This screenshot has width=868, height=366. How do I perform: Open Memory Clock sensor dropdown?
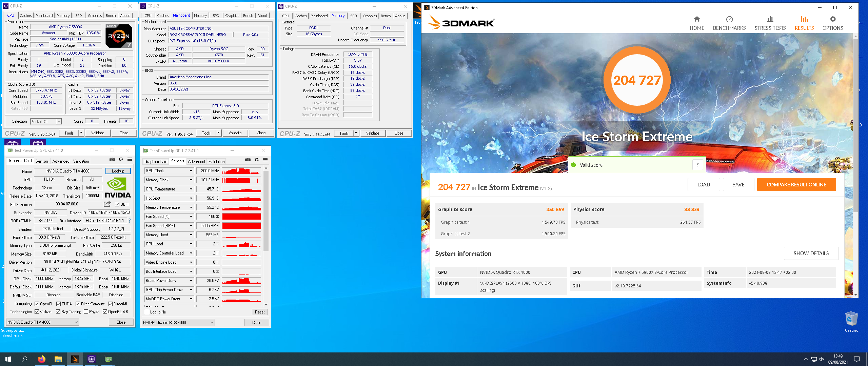point(191,180)
